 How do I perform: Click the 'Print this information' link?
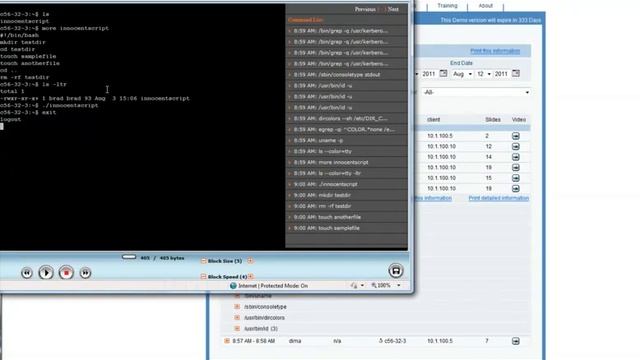[495, 51]
